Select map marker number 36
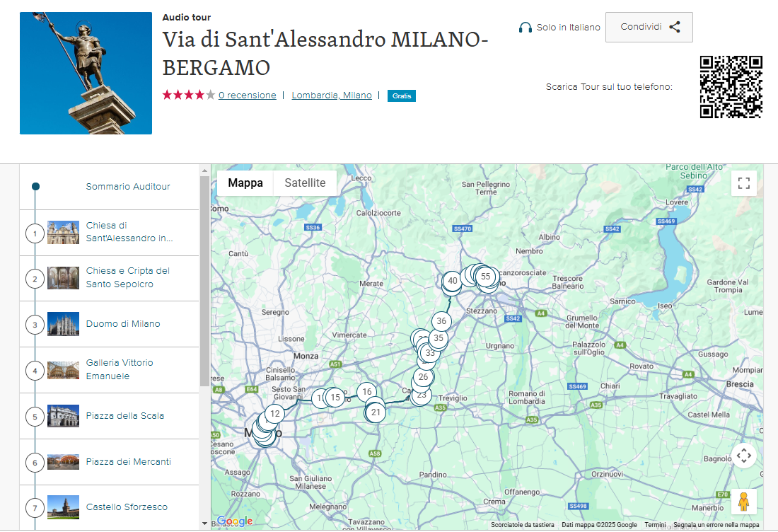778x532 pixels. (x=441, y=321)
